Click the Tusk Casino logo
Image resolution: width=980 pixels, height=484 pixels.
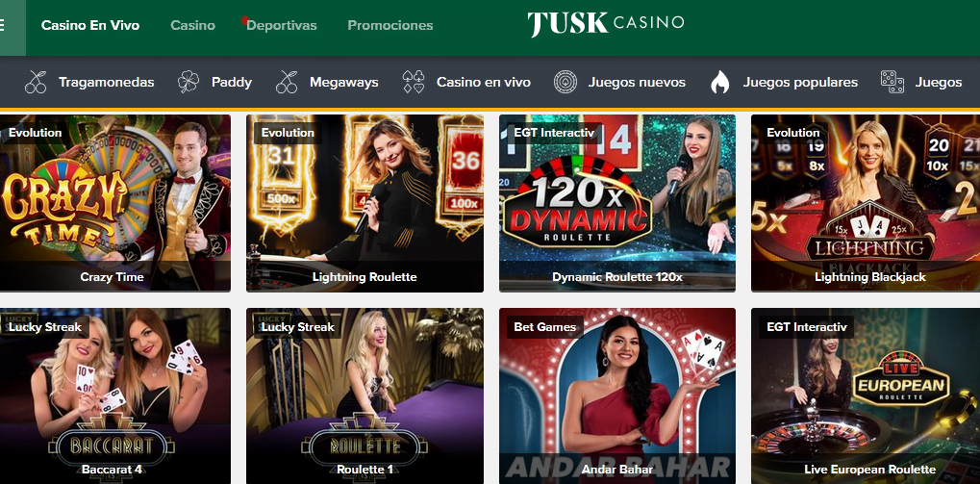point(606,24)
